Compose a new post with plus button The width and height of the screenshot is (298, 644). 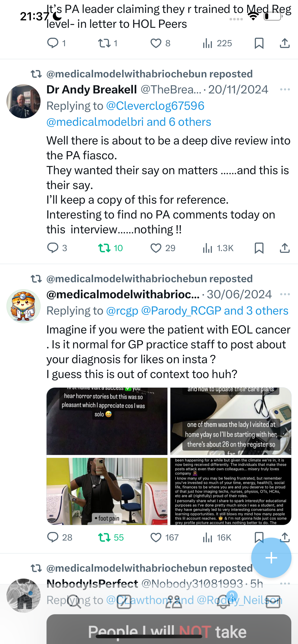(x=271, y=558)
